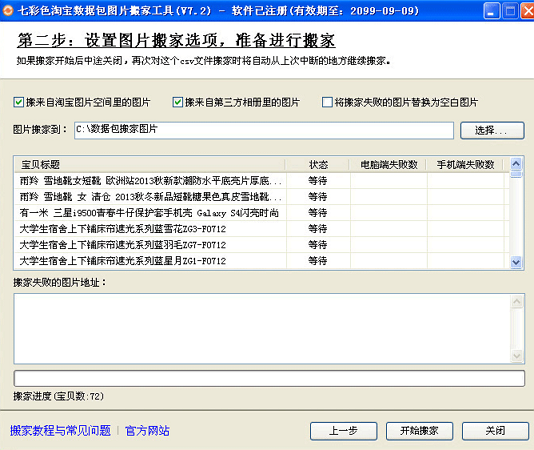Screen dimensions: 534x450
Task: Sort by the 宝贝标题 column header
Action: 150,165
